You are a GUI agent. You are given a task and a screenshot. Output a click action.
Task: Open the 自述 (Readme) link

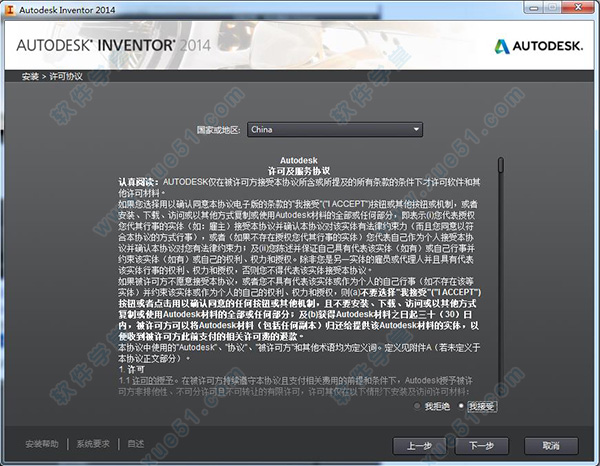[x=135, y=444]
